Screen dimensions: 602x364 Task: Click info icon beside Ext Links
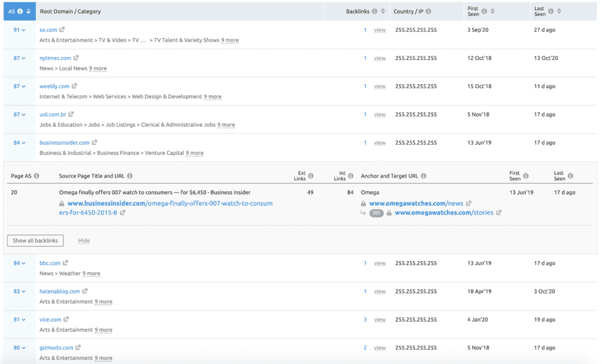coord(311,176)
